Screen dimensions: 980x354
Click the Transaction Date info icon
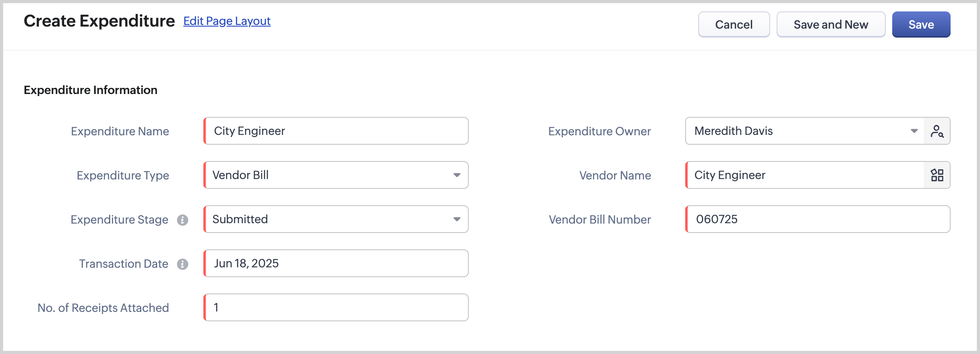point(183,264)
